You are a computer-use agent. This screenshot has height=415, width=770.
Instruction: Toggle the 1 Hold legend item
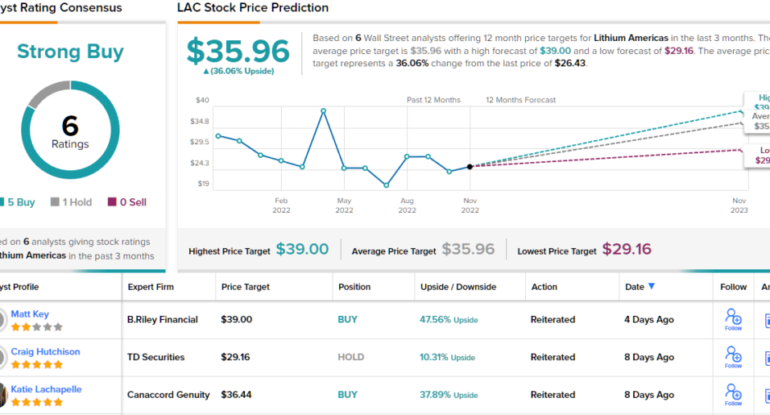(x=74, y=202)
